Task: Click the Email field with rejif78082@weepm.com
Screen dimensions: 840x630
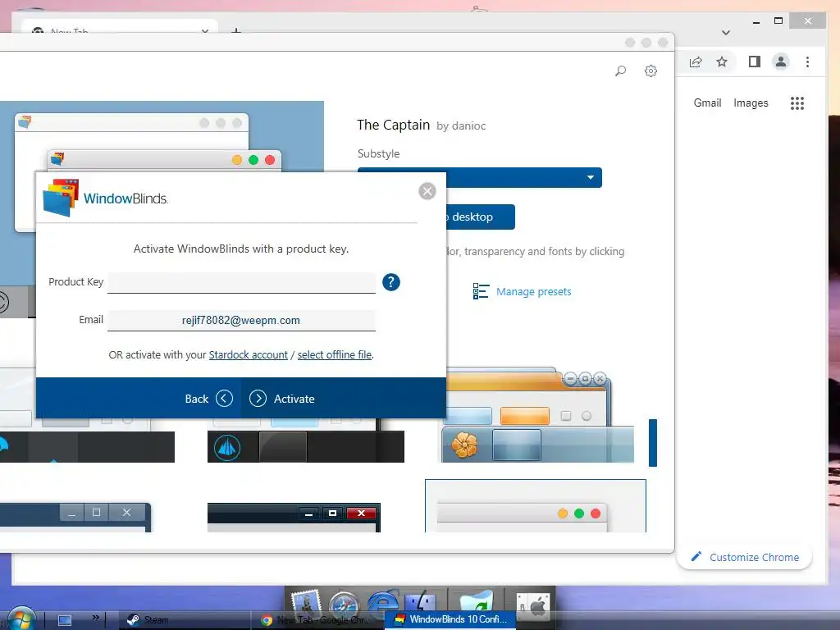Action: point(241,321)
